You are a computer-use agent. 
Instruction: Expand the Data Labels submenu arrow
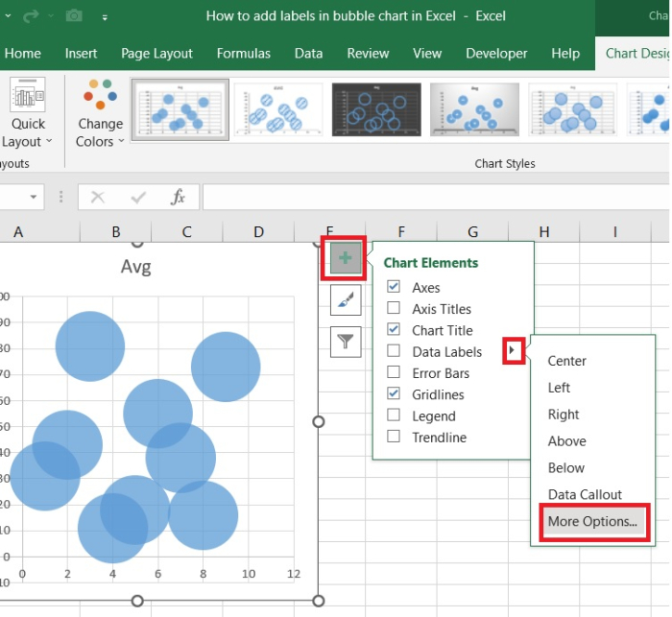point(512,350)
